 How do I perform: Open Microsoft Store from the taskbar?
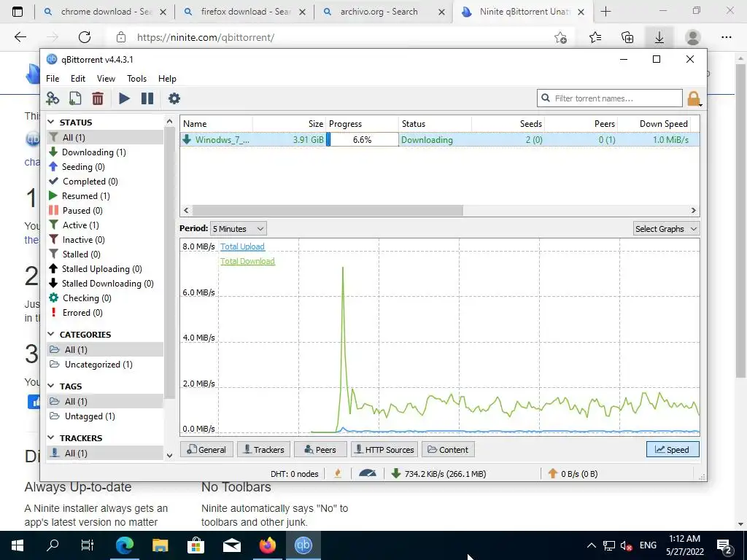click(196, 545)
